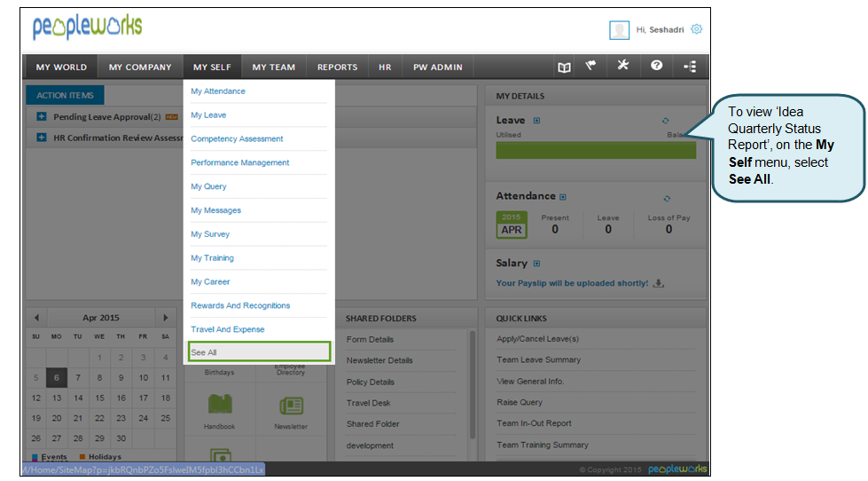Image resolution: width=868 pixels, height=481 pixels.
Task: Select the highlighted date 6 in calendar
Action: pos(57,378)
